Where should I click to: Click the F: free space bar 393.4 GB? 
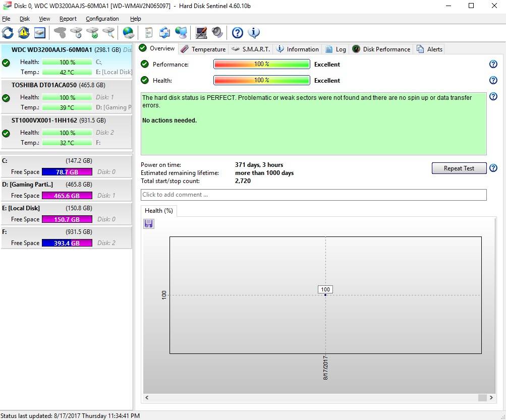[67, 243]
